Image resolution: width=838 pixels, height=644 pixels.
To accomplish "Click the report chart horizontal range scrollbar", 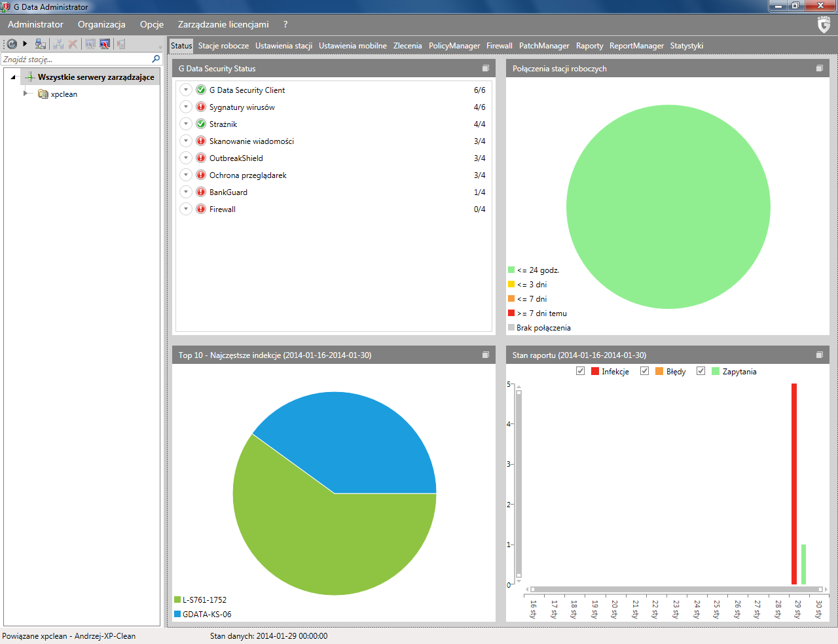I will 676,589.
